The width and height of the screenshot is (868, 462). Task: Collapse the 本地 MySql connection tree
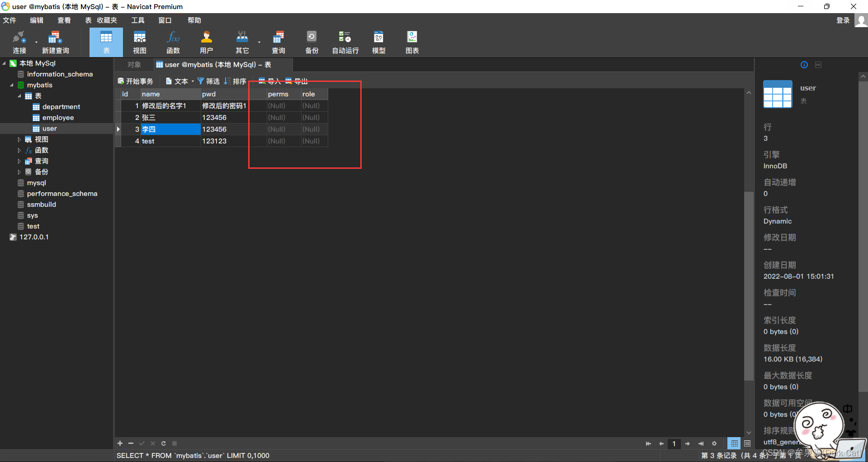tap(4, 63)
